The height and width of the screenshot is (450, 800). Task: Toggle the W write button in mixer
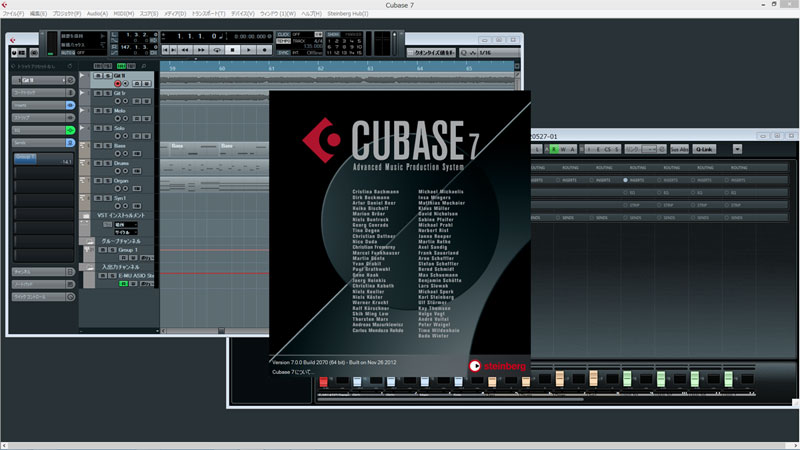point(563,149)
